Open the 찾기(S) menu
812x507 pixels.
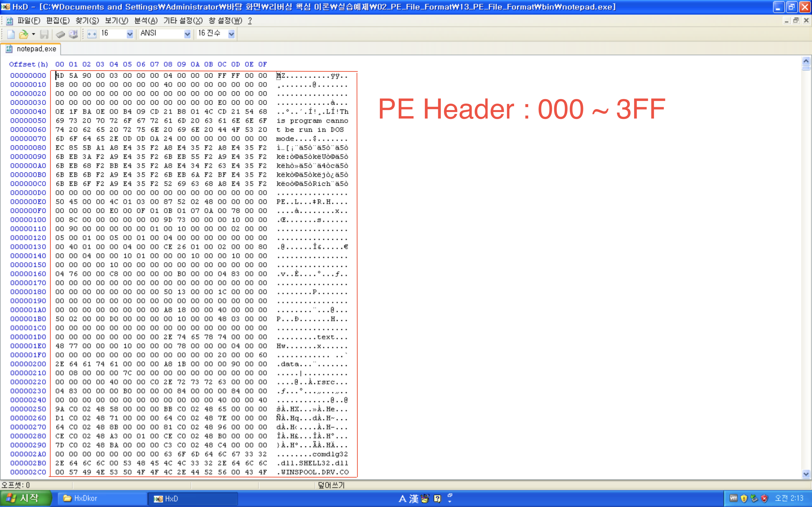pos(87,21)
